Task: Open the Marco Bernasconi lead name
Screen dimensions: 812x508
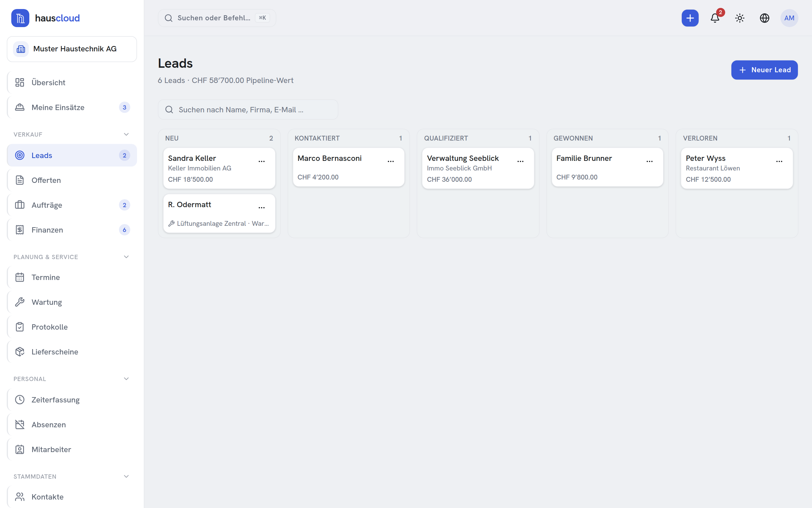Action: pos(330,158)
